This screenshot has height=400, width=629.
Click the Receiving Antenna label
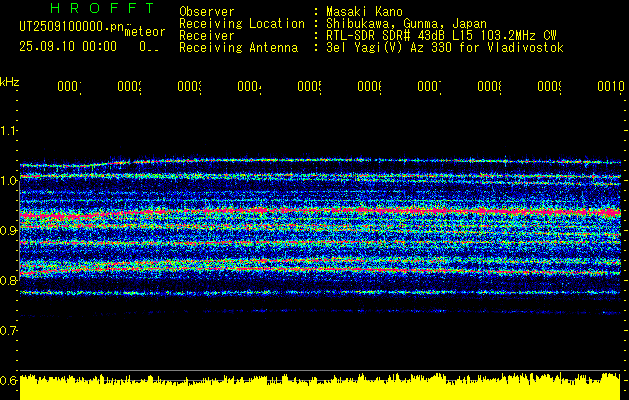click(x=238, y=48)
